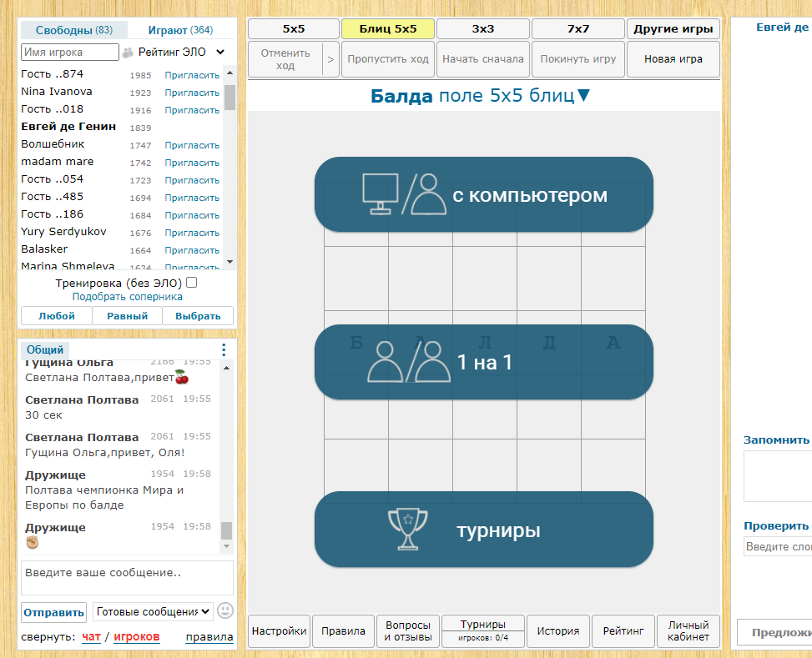Invite Nina Ivanova with Пригласить

tap(192, 93)
